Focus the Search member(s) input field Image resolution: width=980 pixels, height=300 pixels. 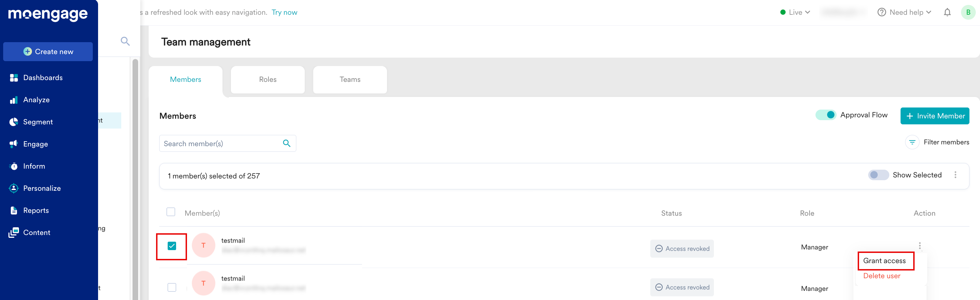click(221, 144)
